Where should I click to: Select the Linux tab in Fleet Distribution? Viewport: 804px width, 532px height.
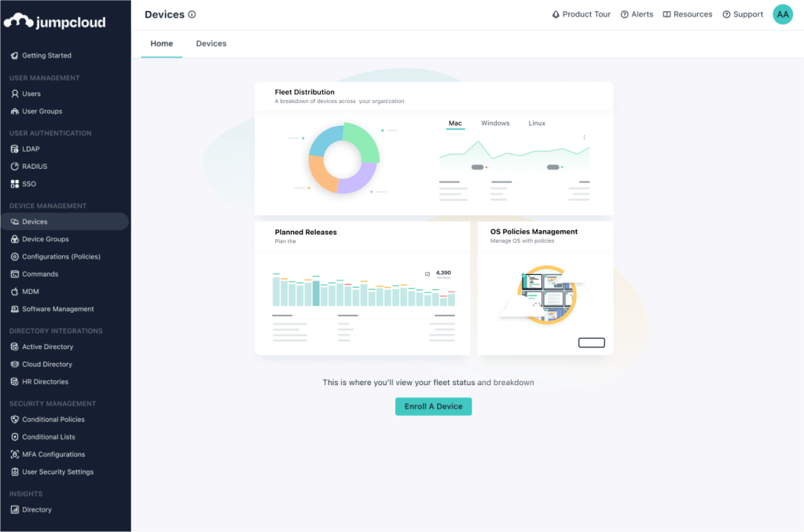(x=537, y=123)
